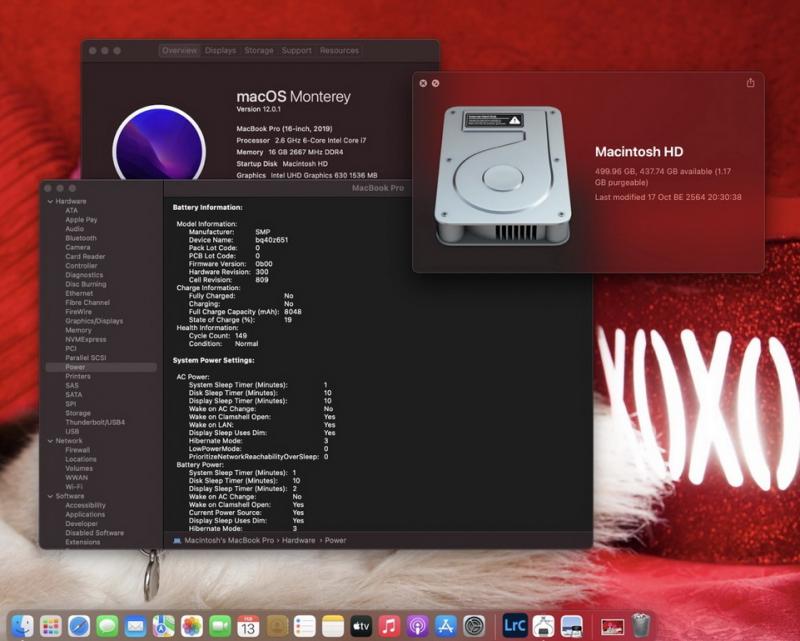Launch the Music app from dock
800x641 pixels.
tap(390, 626)
